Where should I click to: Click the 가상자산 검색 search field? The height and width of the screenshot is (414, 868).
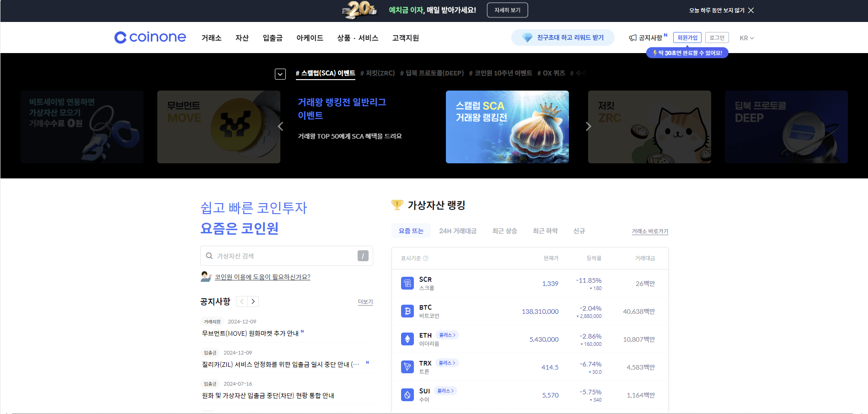tap(274, 256)
